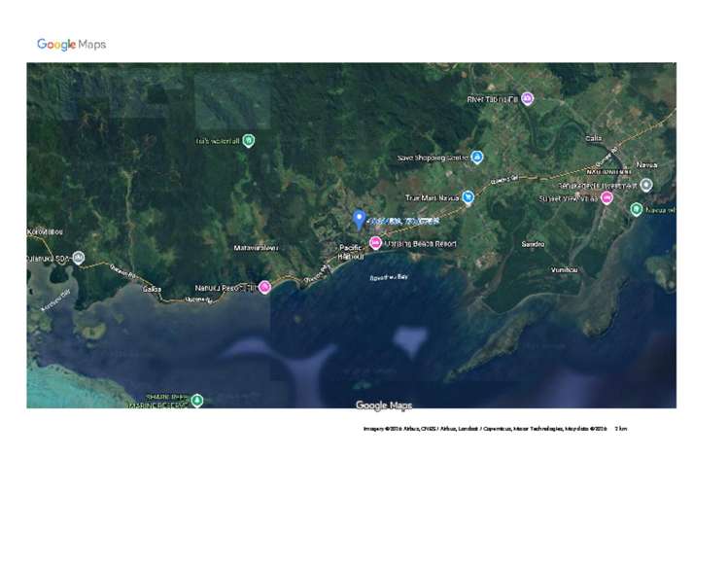Click the Navua town label
The image size is (728, 563).
point(646,165)
